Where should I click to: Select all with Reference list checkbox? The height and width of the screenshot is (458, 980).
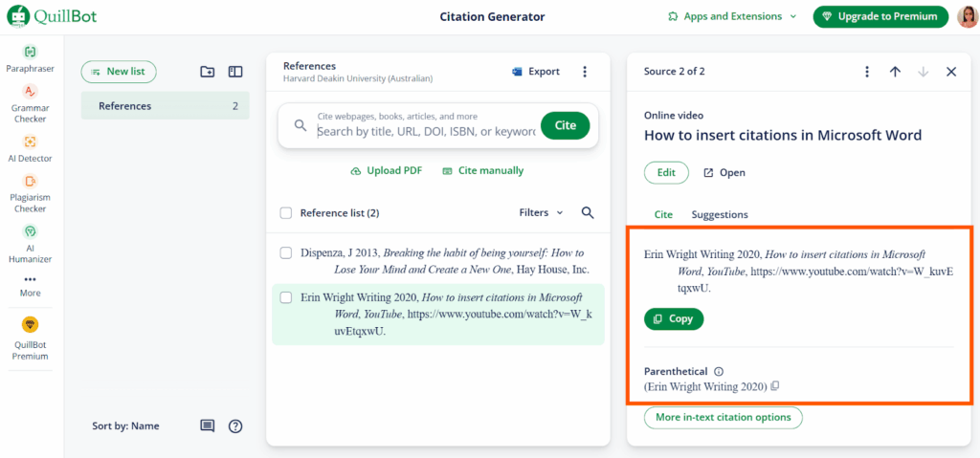285,213
